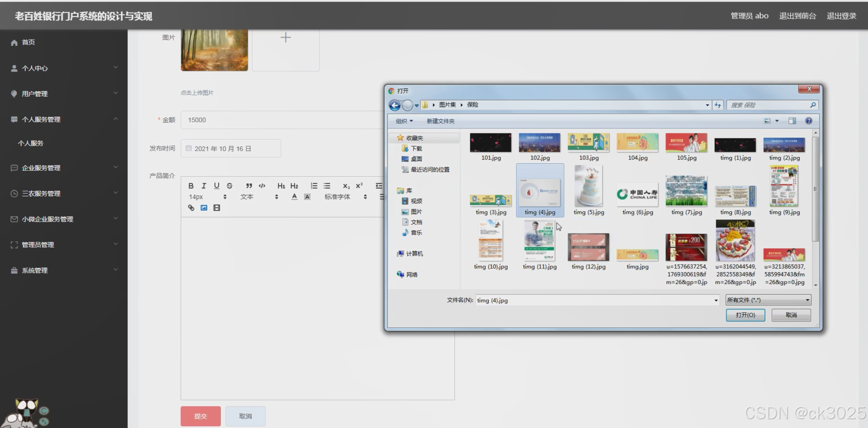Viewport: 868px width, 428px height.
Task: Insert hyperlink with the link icon
Action: click(191, 208)
